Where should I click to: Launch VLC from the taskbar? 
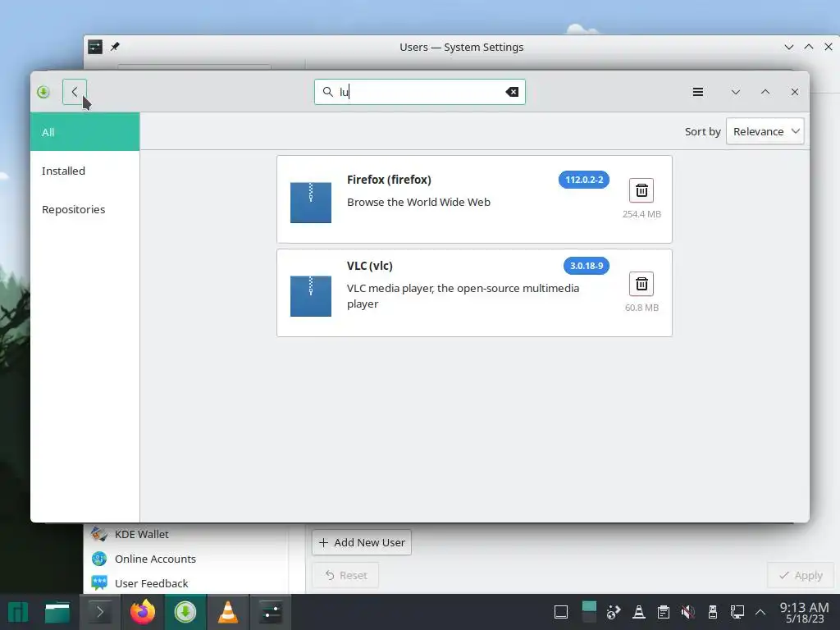point(228,612)
